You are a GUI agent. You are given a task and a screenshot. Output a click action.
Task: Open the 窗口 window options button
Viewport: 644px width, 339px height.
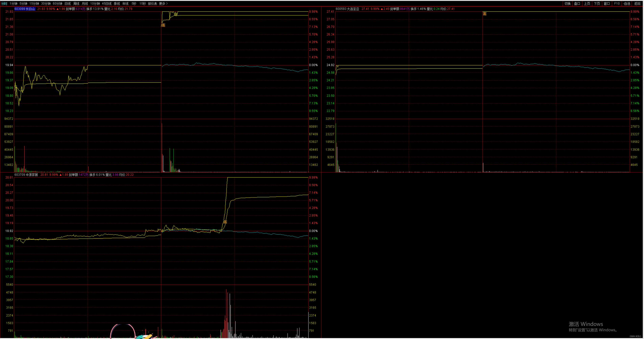(607, 4)
